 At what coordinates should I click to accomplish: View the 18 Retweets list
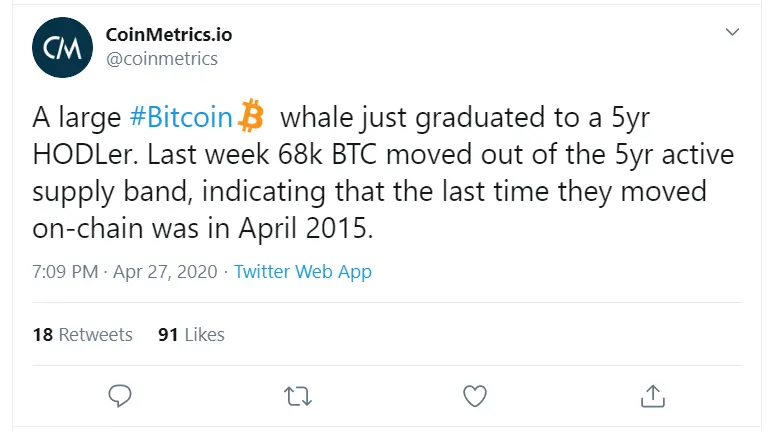pyautogui.click(x=82, y=335)
